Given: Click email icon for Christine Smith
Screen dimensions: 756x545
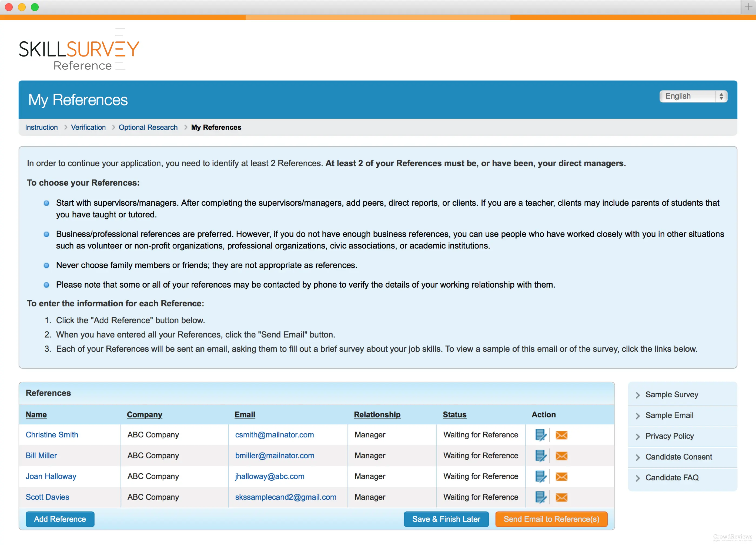Looking at the screenshot, I should (561, 435).
